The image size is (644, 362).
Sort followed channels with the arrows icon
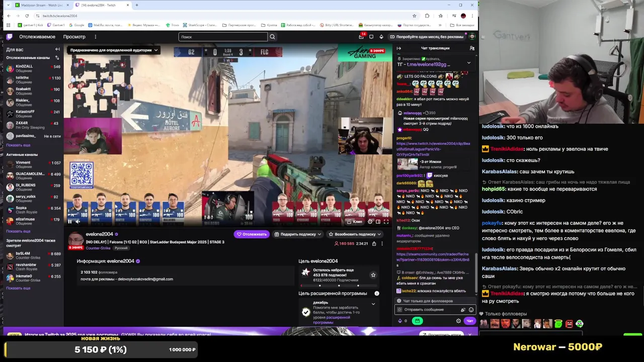(57, 58)
